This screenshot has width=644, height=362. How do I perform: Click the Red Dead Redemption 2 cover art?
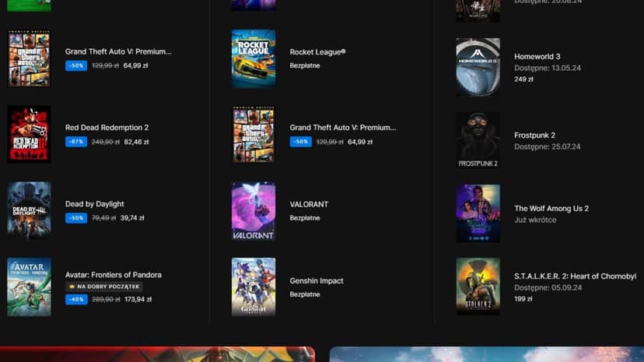(x=29, y=135)
